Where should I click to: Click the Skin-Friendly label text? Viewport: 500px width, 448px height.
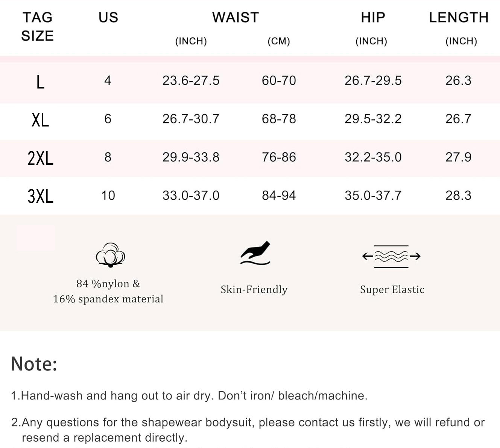tap(254, 289)
